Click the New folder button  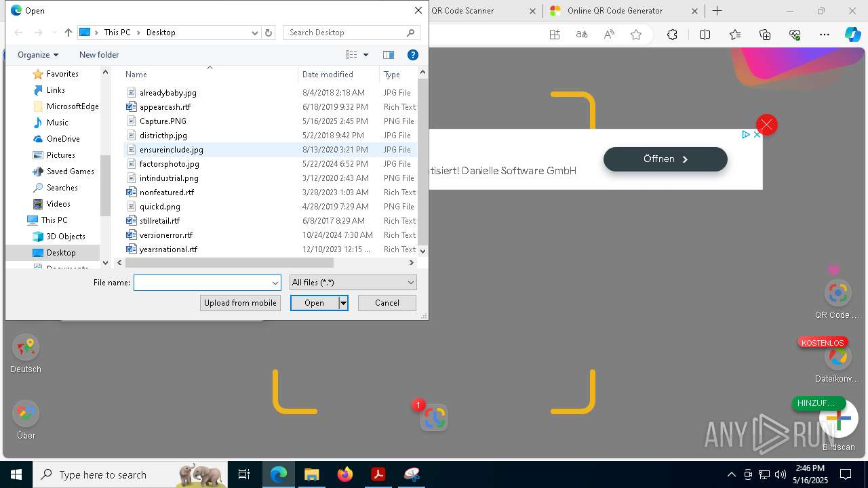99,55
